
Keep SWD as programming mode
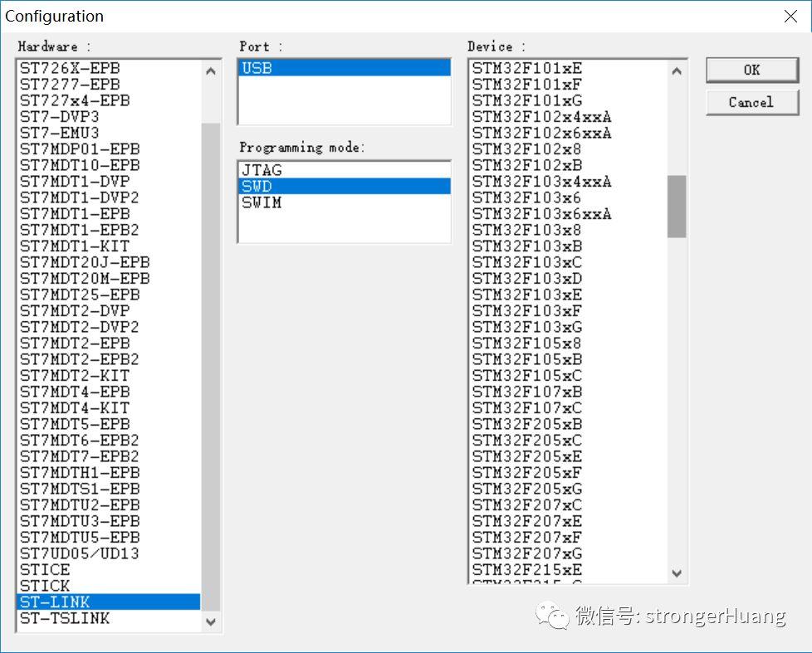pos(343,186)
